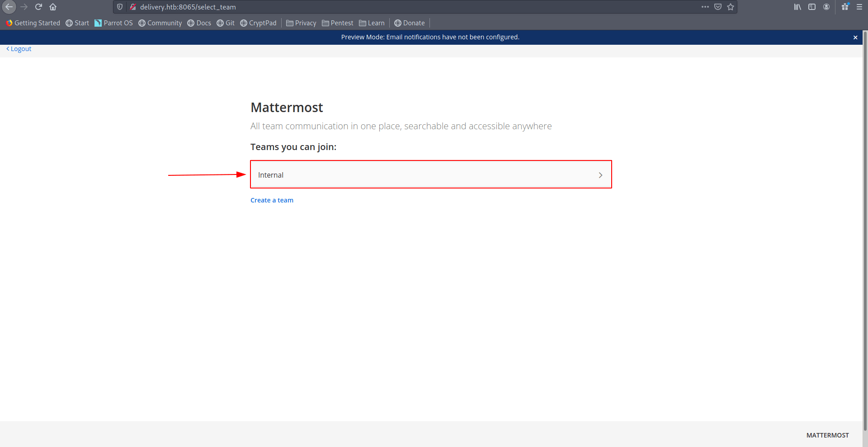The image size is (868, 447).
Task: Click the chevron on Internal team row
Action: pyautogui.click(x=600, y=175)
